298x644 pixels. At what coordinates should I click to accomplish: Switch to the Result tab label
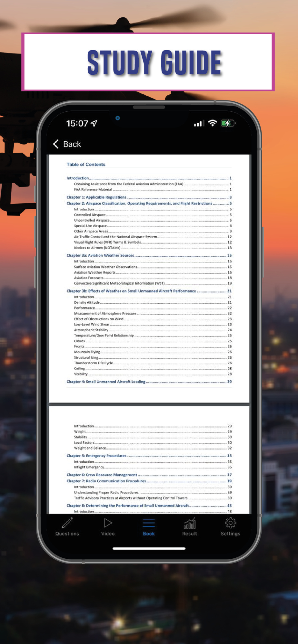(x=190, y=534)
